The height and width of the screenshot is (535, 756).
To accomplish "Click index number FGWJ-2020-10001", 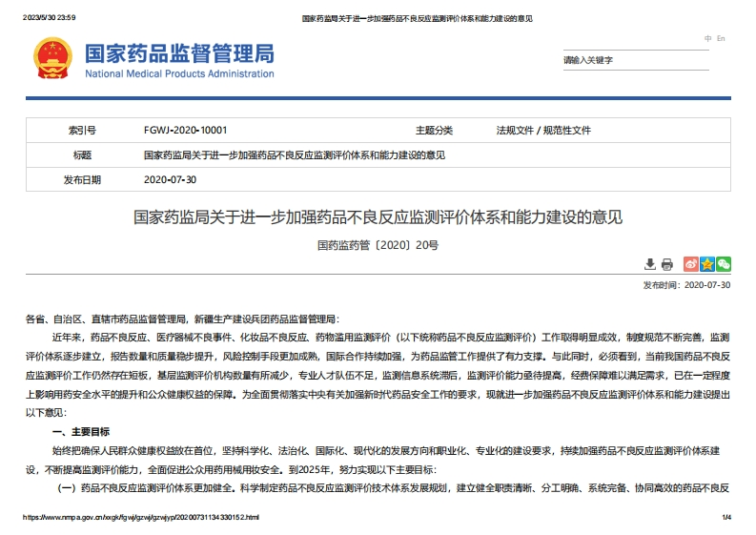I will coord(185,131).
